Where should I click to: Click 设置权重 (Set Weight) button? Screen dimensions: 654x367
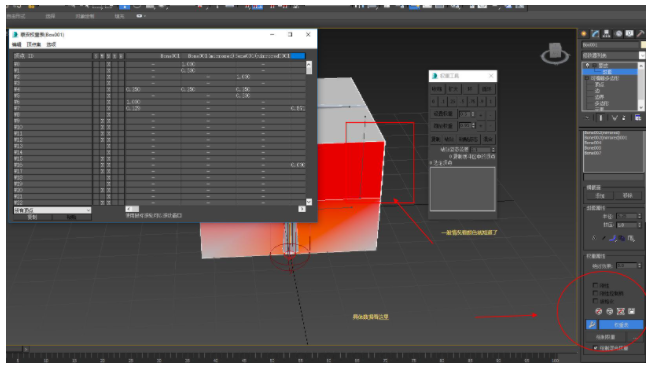tap(443, 113)
